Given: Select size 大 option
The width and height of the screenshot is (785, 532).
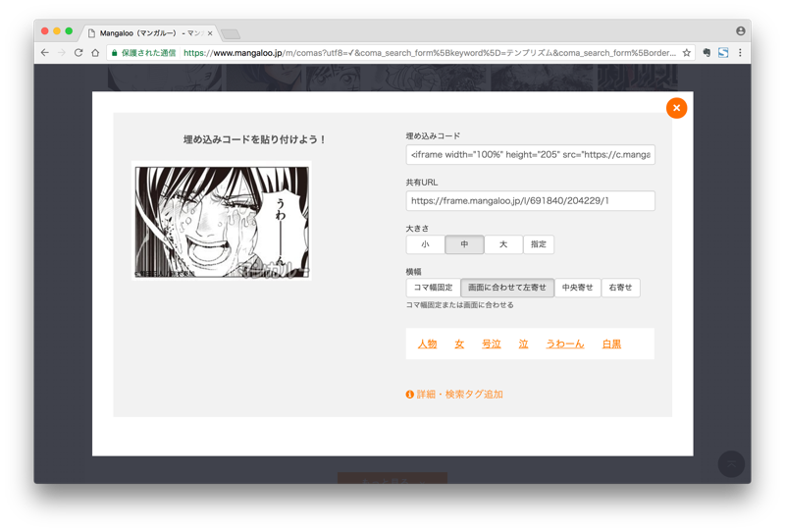Looking at the screenshot, I should pos(503,244).
